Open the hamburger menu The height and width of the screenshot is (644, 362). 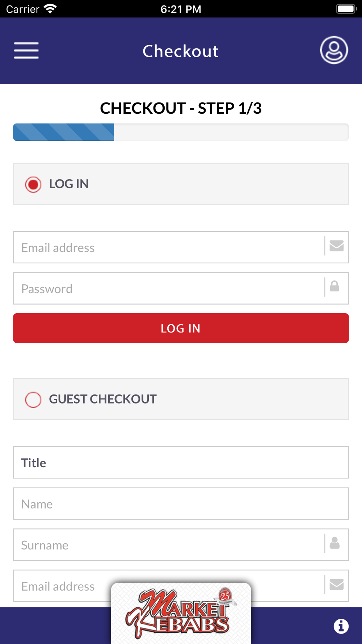tap(26, 50)
